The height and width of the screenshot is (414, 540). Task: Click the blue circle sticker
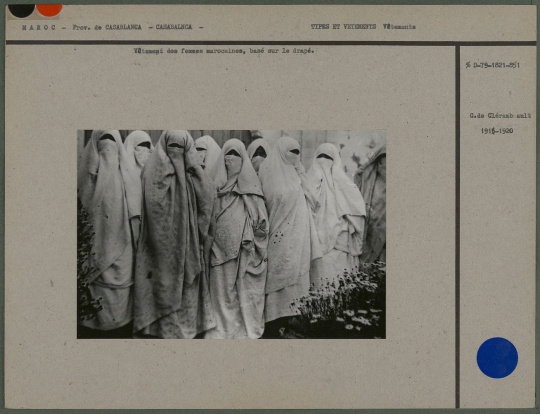click(x=497, y=358)
